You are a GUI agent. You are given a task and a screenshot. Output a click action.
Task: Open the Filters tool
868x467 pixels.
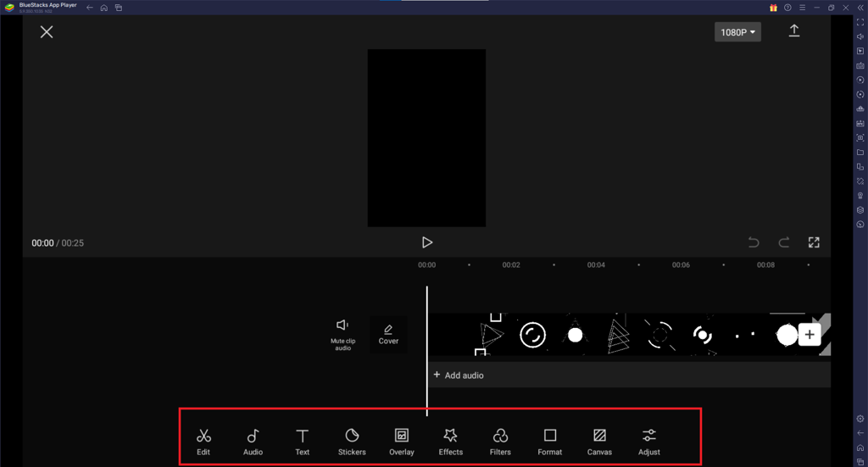(x=500, y=440)
